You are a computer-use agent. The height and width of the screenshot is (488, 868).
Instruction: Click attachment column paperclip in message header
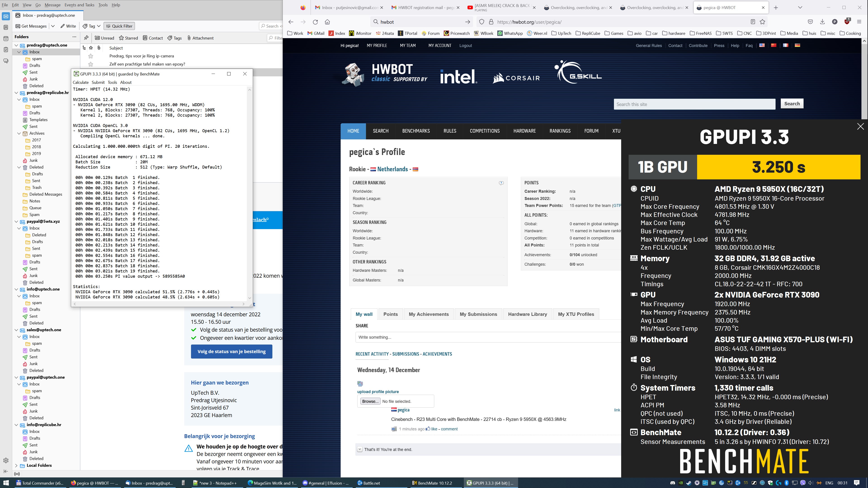click(x=99, y=48)
